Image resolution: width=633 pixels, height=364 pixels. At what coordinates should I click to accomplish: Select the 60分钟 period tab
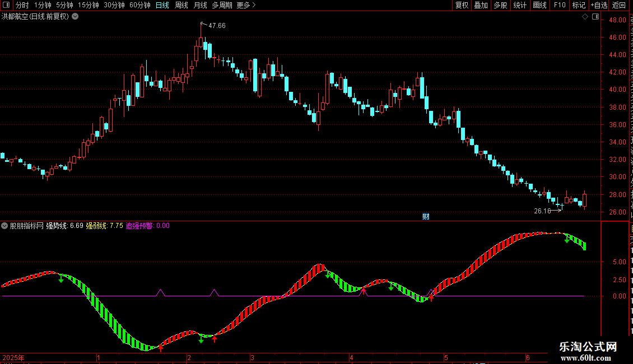[x=139, y=5]
